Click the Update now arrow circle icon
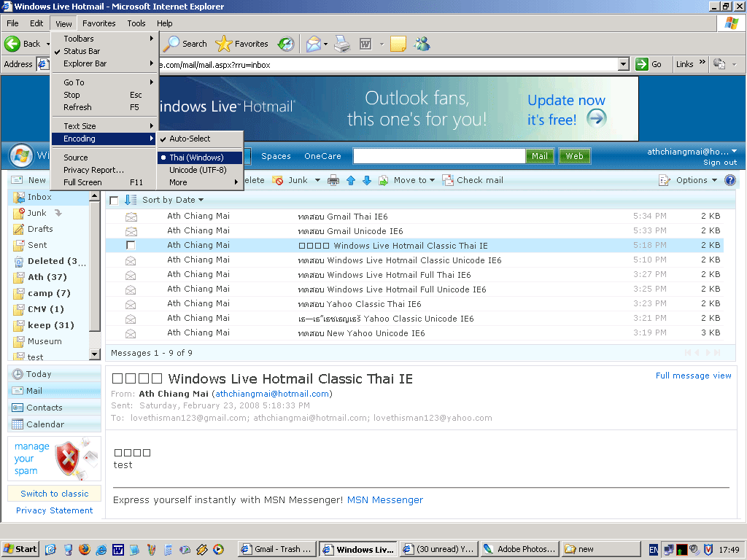The image size is (747, 560). point(596,118)
